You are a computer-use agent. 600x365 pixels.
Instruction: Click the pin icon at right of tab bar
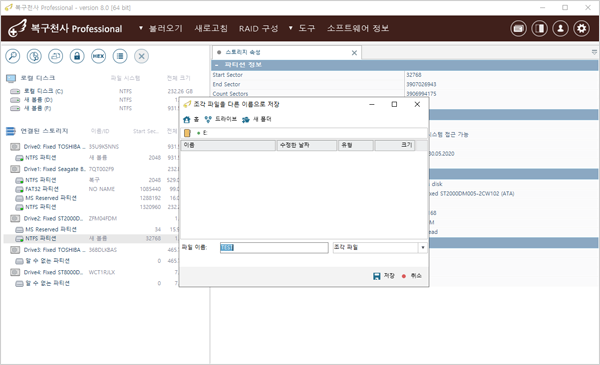[x=594, y=52]
